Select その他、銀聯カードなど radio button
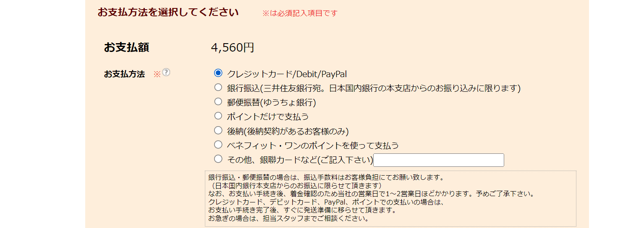 218,159
